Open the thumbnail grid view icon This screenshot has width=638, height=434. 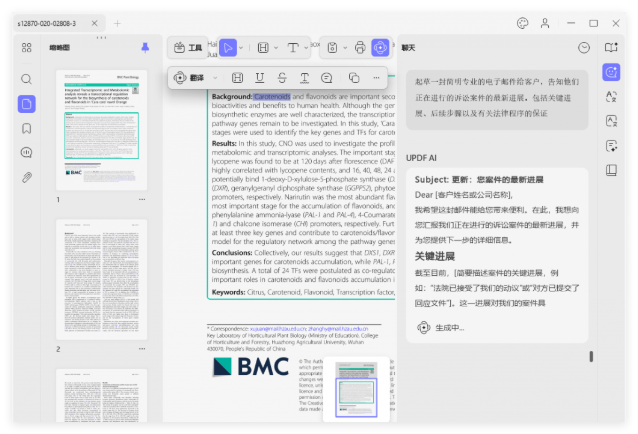[x=26, y=48]
